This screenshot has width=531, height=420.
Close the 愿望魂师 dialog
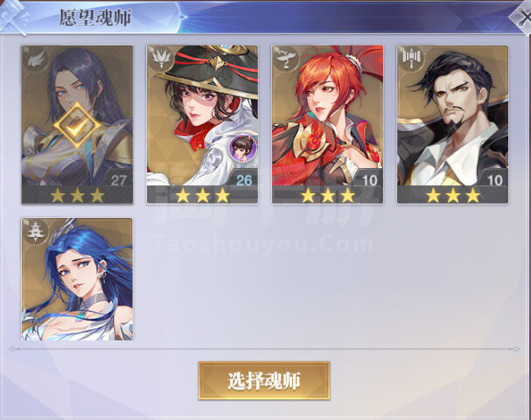(x=522, y=16)
